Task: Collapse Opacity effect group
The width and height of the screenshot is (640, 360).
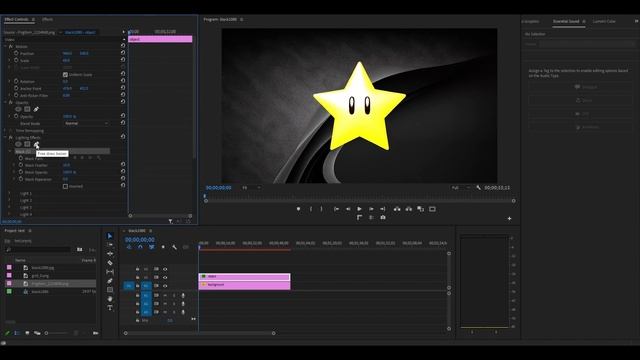Action: (x=5, y=102)
